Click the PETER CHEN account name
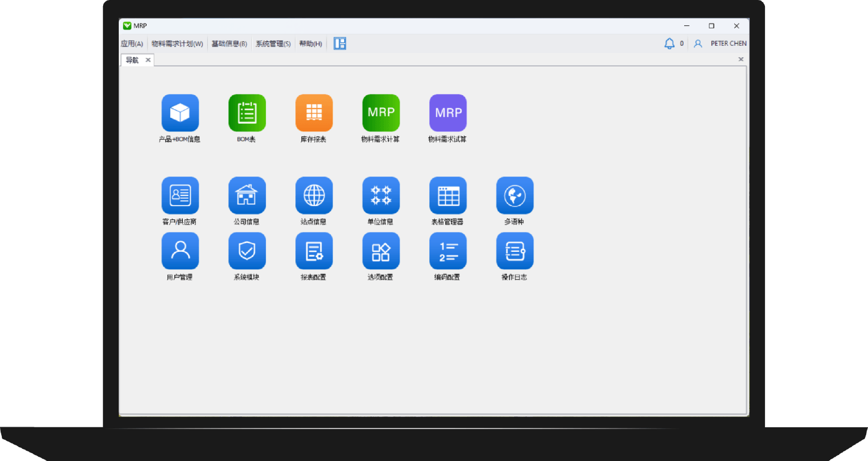 pos(728,43)
